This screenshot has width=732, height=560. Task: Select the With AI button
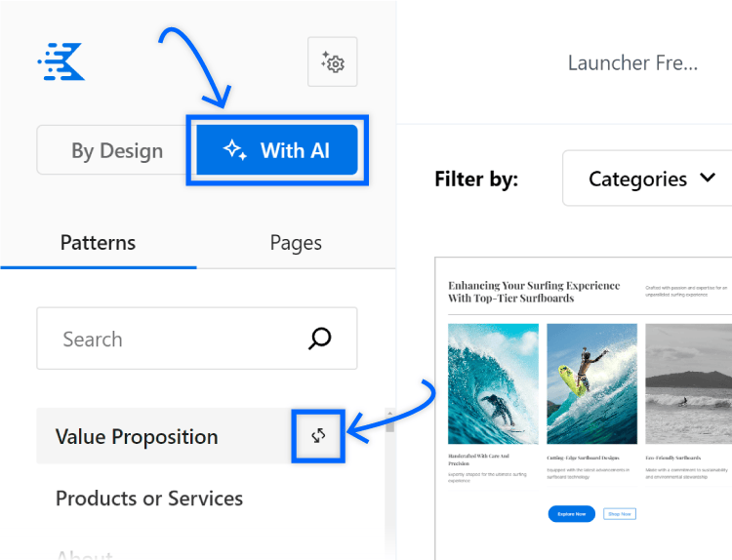click(277, 150)
